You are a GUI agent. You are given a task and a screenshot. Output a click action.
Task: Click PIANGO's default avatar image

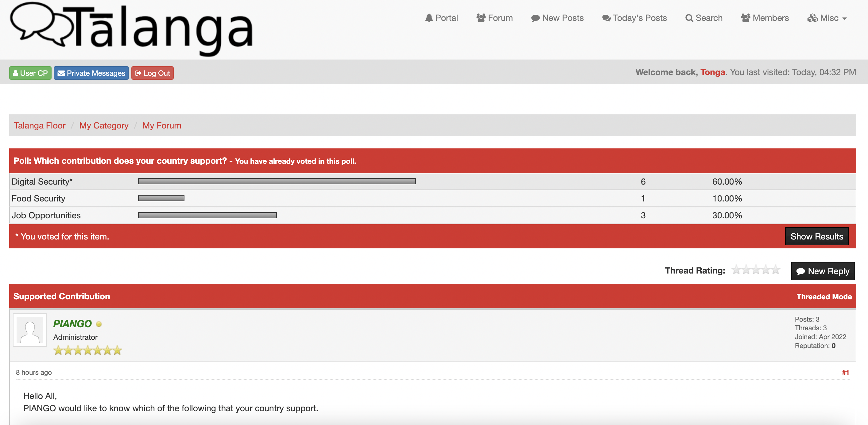[x=30, y=330]
